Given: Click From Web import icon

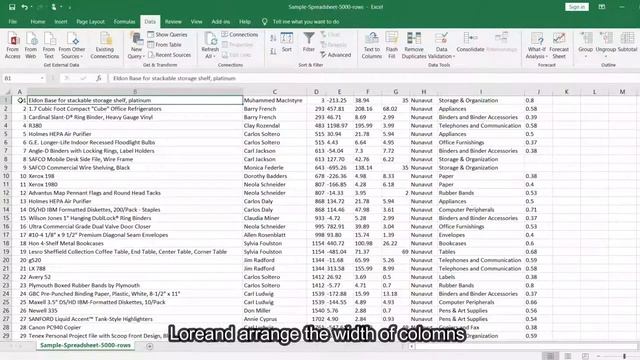Looking at the screenshot, I should click(31, 46).
